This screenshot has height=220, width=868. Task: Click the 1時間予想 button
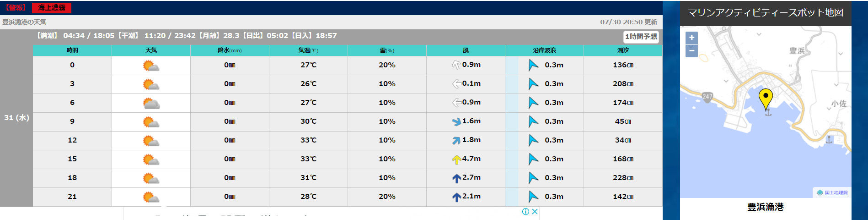641,37
